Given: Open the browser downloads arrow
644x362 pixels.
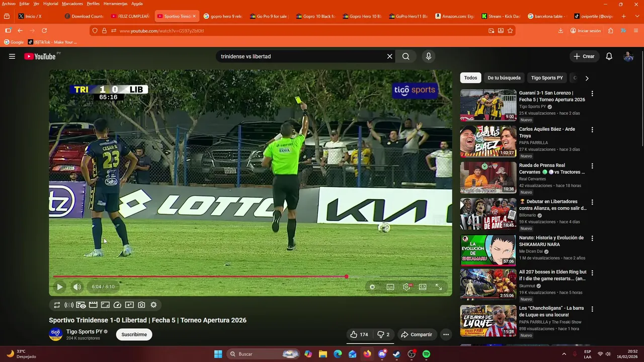Looking at the screenshot, I should point(560,31).
